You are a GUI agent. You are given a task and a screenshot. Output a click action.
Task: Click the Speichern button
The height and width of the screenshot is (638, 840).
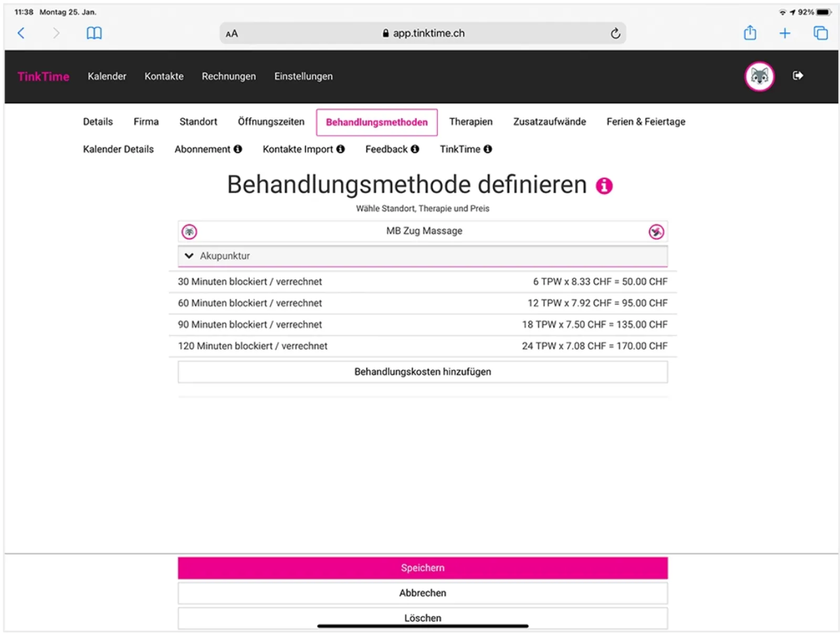point(423,568)
